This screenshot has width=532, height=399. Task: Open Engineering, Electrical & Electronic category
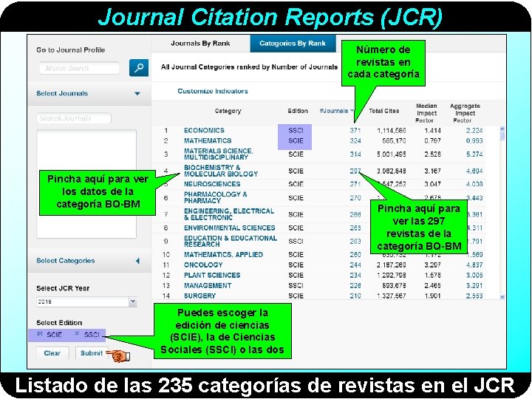coord(229,214)
